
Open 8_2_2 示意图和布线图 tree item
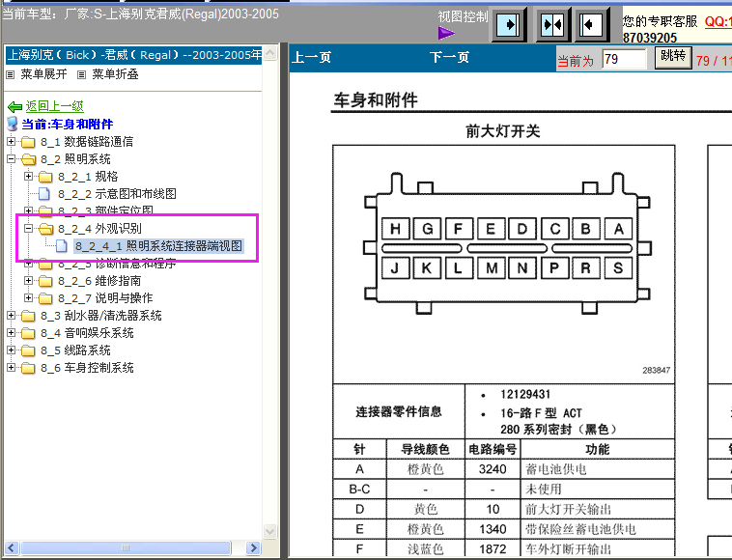tap(117, 194)
